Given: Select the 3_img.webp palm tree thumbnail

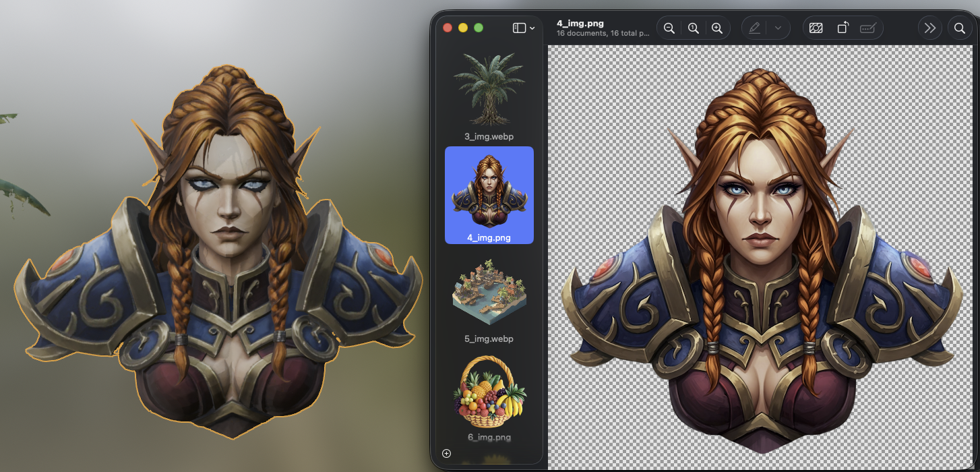Looking at the screenshot, I should point(489,90).
